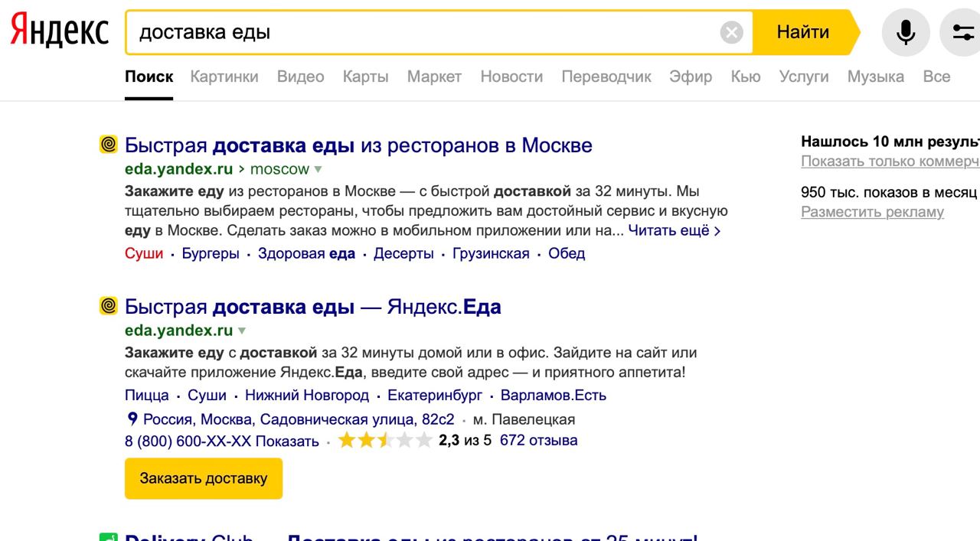
Task: Reveal the phone number 8 (800) 600-XX-XX Показать
Action: tap(222, 441)
